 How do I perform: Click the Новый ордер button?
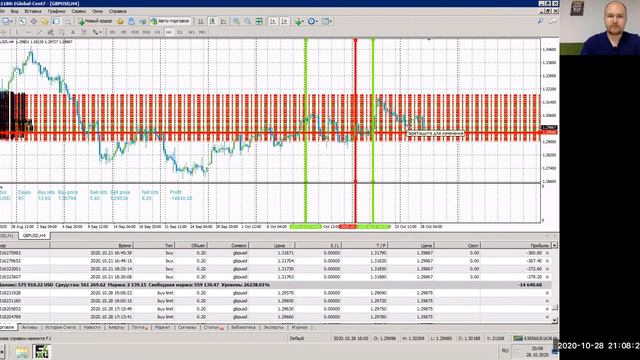click(96, 21)
